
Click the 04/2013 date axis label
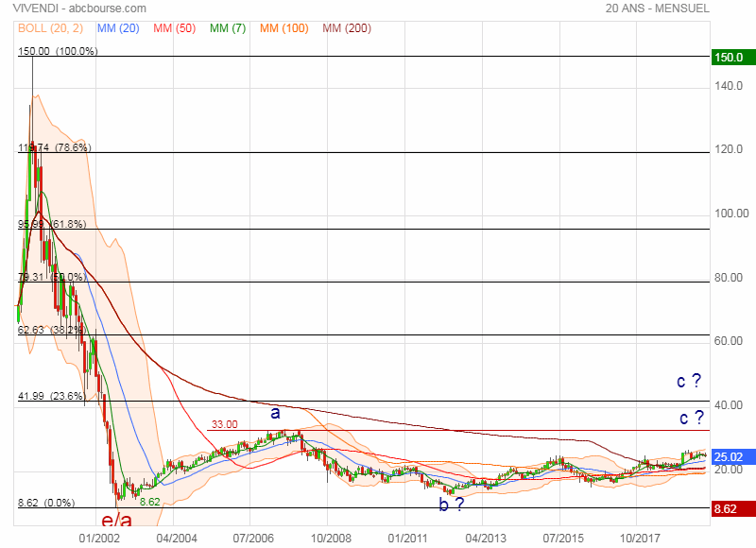[x=486, y=538]
